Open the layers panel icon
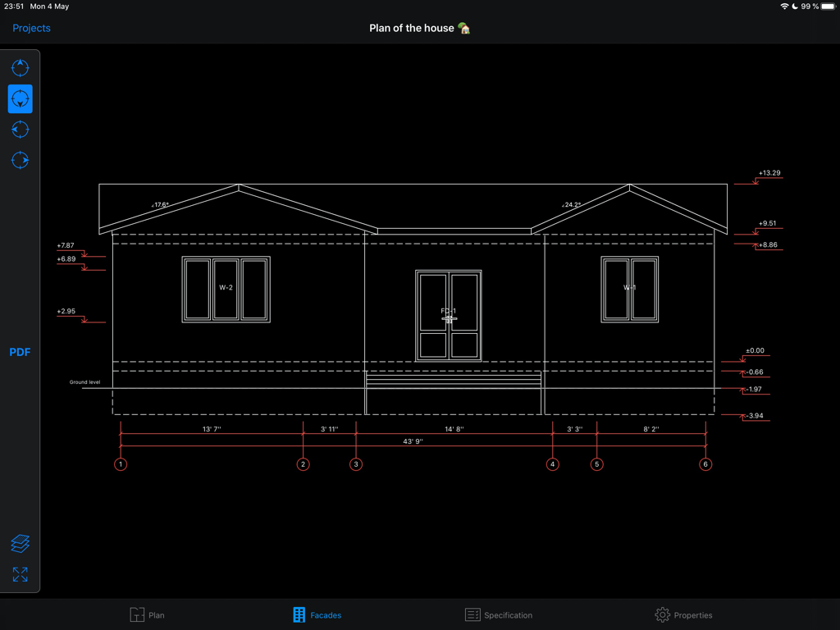840x630 pixels. (x=20, y=543)
